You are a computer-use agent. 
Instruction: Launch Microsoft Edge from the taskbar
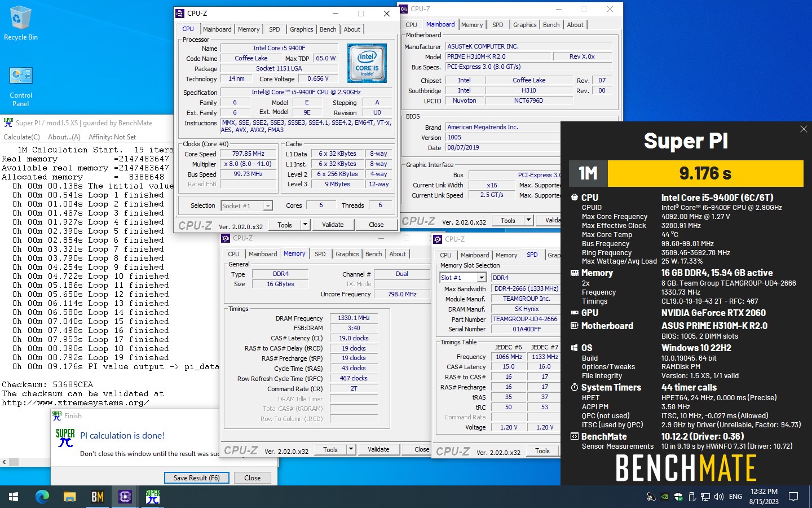(42, 497)
